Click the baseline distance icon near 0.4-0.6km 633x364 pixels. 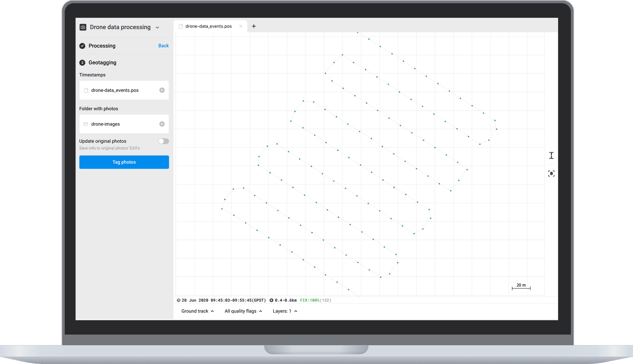[x=271, y=300]
